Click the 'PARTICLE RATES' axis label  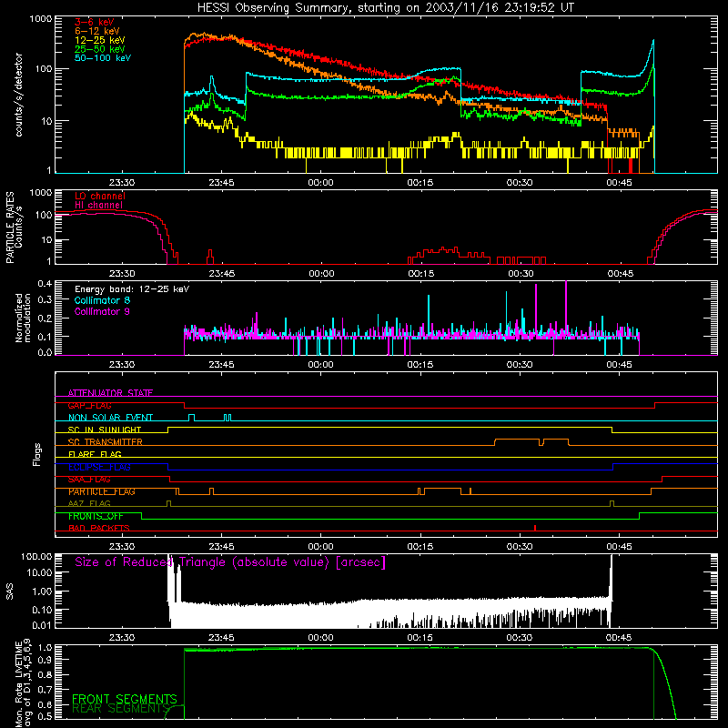point(10,227)
